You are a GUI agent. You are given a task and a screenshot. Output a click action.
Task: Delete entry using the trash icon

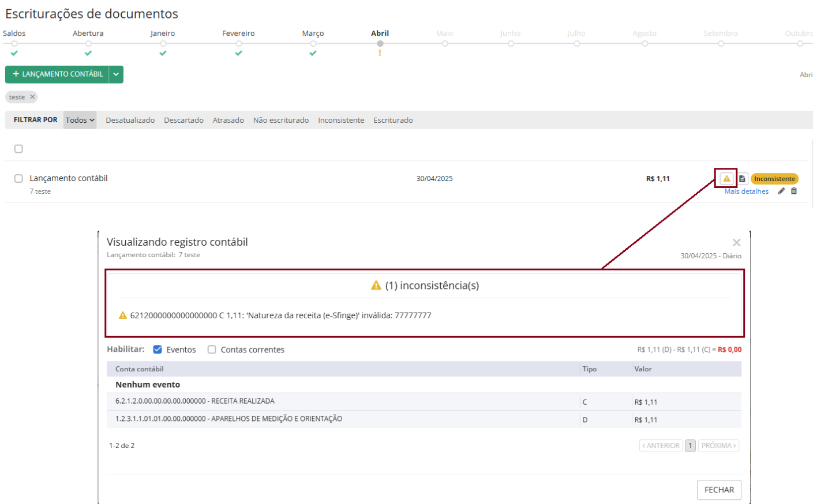click(794, 191)
